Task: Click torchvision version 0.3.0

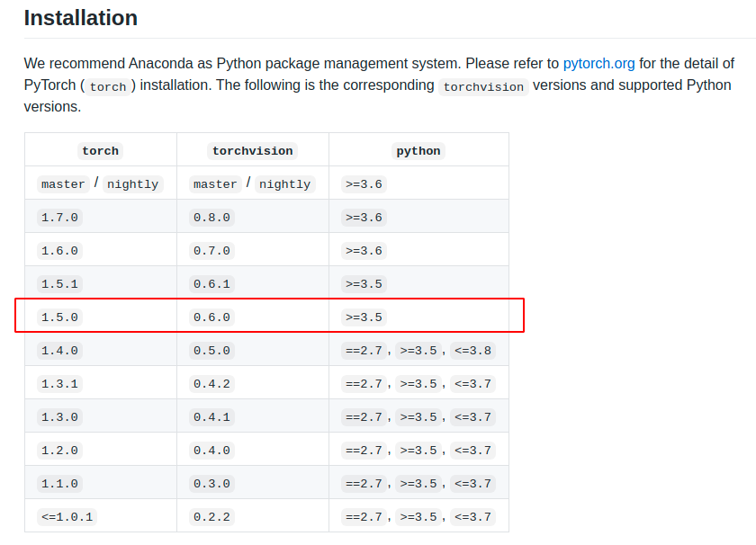Action: click(x=211, y=484)
